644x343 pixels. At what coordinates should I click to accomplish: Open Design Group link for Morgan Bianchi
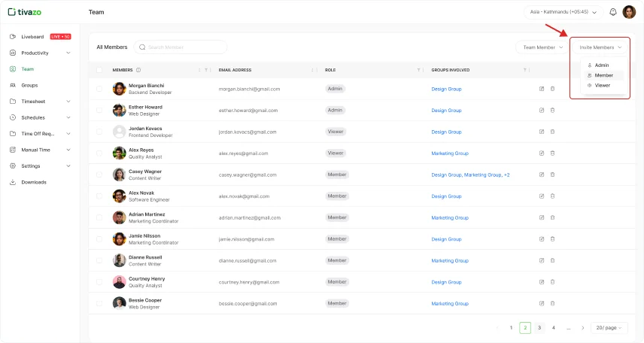tap(446, 89)
